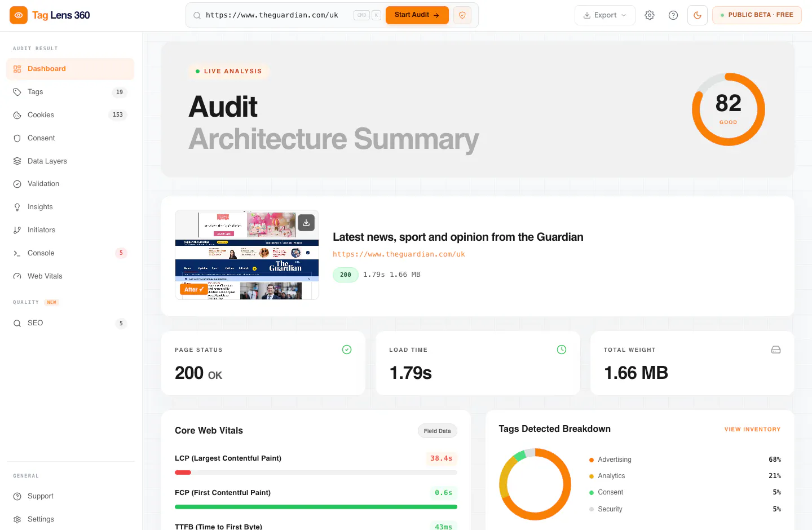Click the Console terminal icon
Image resolution: width=812 pixels, height=530 pixels.
17,253
